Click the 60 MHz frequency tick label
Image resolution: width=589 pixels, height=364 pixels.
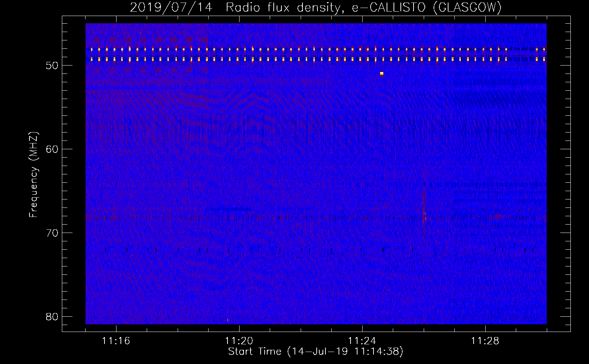tap(52, 149)
